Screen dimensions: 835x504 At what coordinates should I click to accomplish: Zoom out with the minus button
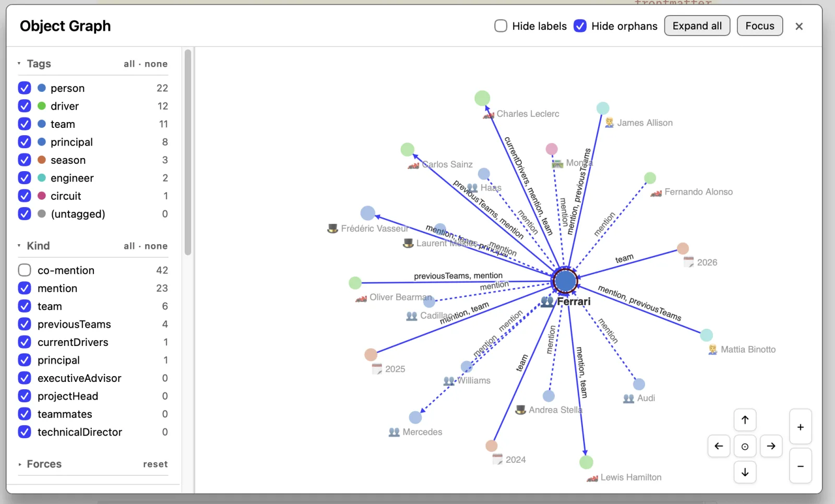tap(800, 466)
